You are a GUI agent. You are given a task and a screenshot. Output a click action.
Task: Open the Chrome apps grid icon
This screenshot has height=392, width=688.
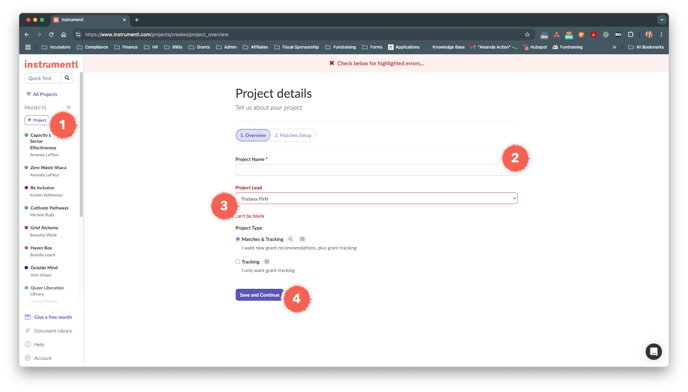[28, 47]
